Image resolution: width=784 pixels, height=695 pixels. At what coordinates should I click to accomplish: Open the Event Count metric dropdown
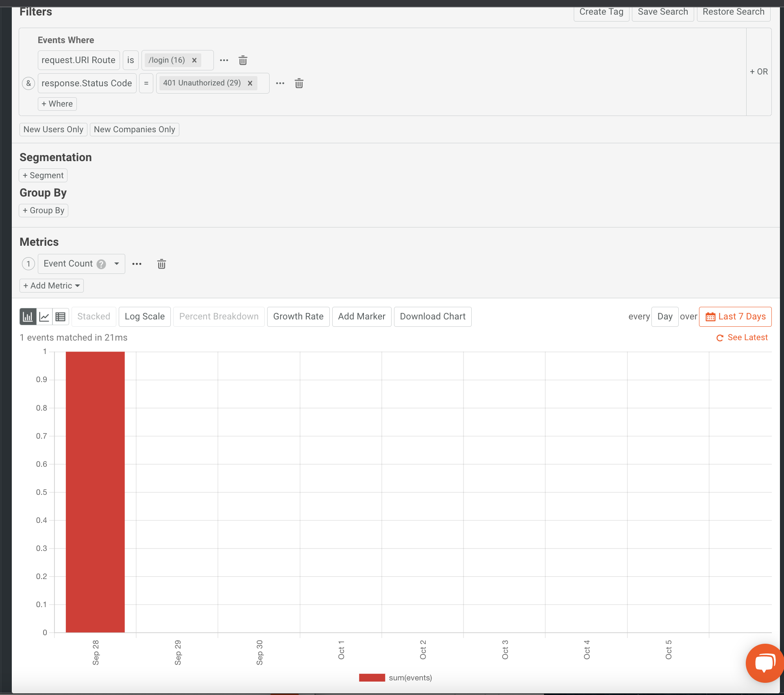(x=117, y=264)
